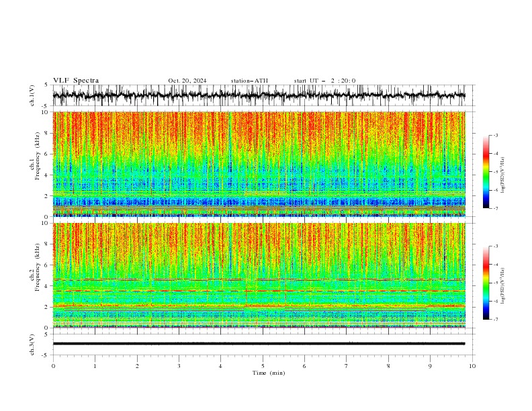This screenshot has width=532, height=411.
Task: Click time axis tick label '3'
Action: point(179,366)
